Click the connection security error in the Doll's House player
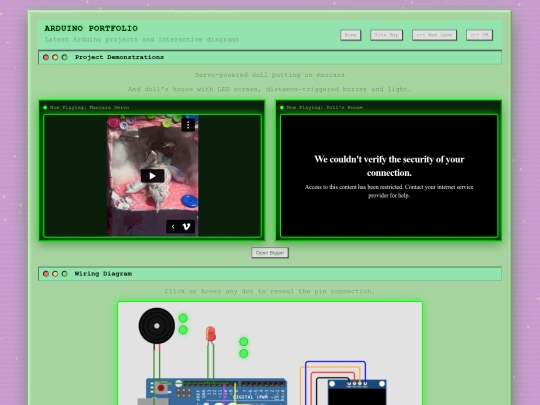Screen dimensions: 540x405 (389, 176)
